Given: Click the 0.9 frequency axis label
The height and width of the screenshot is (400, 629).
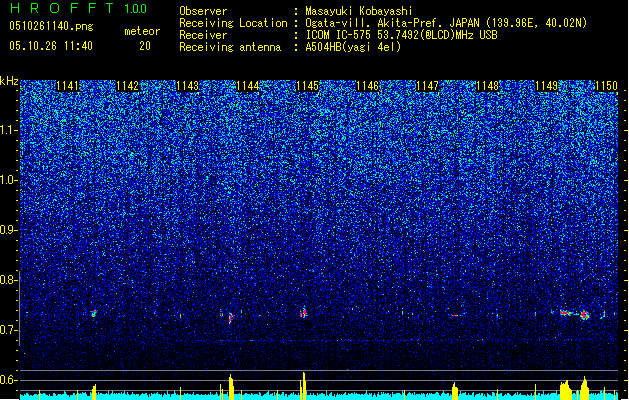Looking at the screenshot, I should click(x=9, y=230).
